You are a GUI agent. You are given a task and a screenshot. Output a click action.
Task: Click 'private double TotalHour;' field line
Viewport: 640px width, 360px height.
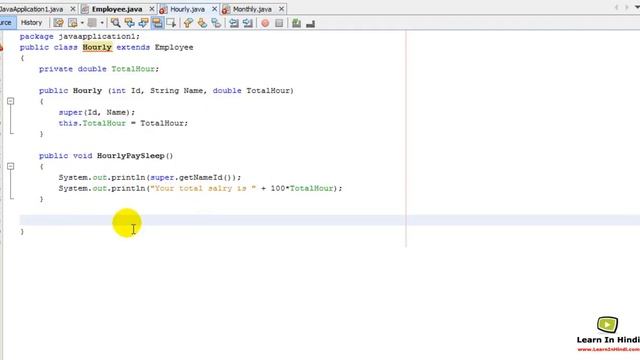coord(99,69)
